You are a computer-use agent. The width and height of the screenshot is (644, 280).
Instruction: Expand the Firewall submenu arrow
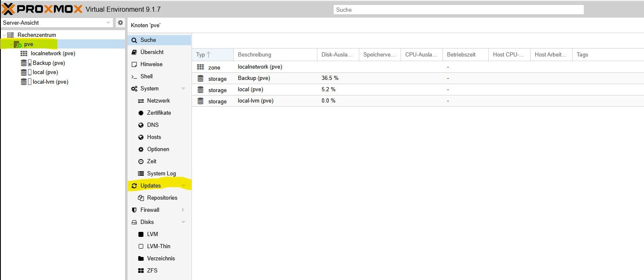click(x=183, y=210)
